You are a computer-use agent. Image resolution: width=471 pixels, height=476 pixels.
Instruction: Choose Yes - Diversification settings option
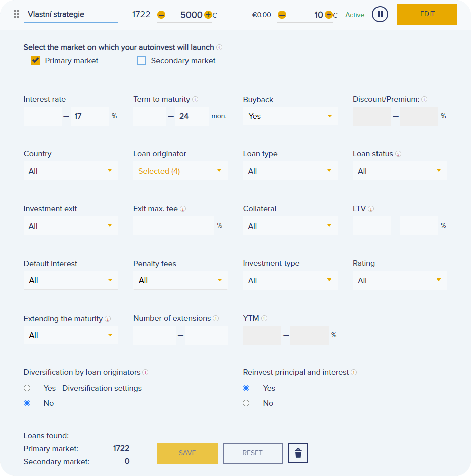click(27, 388)
